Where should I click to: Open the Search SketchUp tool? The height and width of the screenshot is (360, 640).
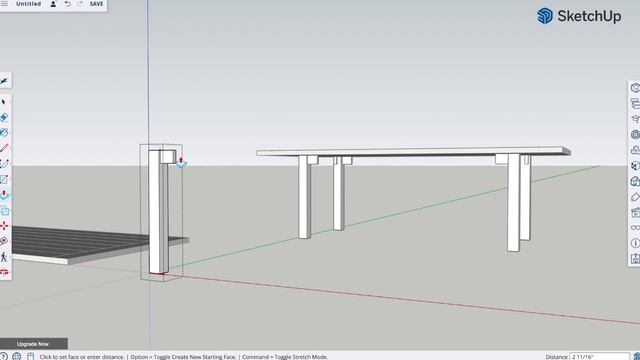click(x=4, y=81)
